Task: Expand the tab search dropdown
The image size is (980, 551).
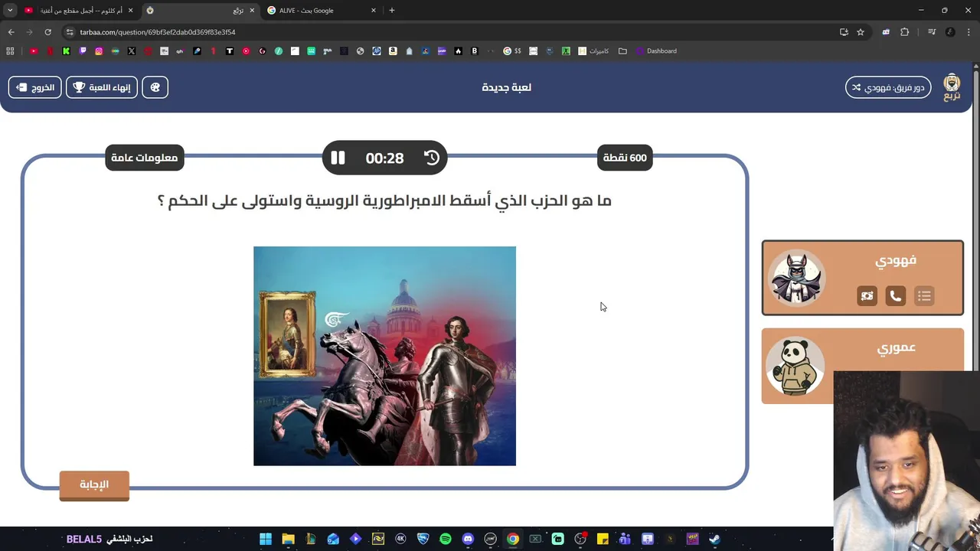Action: [x=10, y=11]
